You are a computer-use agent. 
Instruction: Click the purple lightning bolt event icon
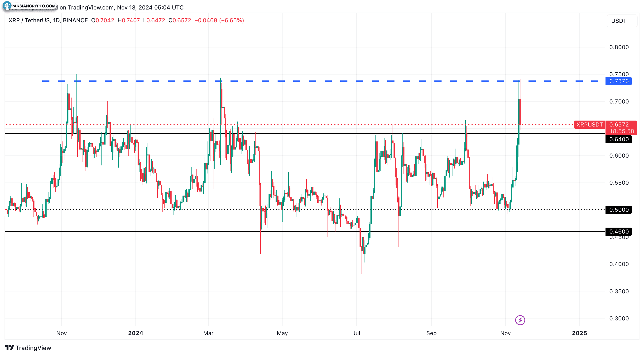[x=520, y=320]
